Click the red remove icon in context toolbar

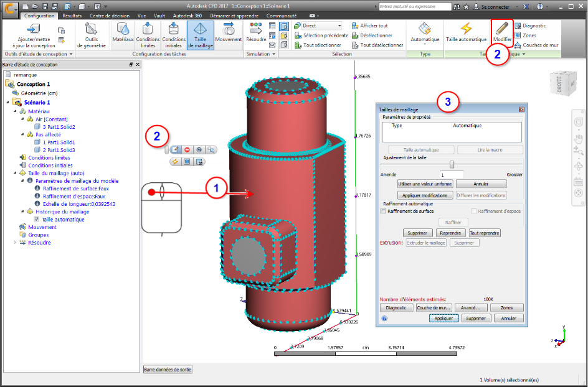pos(187,150)
